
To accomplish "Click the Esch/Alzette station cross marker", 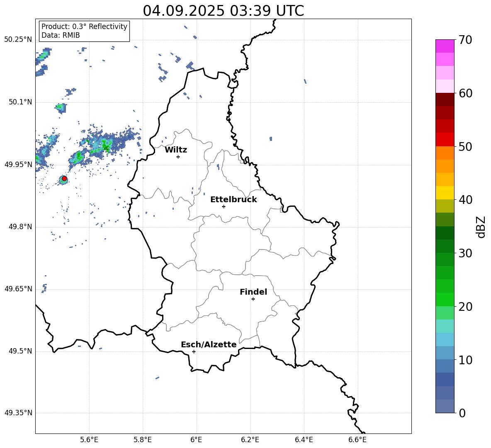I will [194, 351].
